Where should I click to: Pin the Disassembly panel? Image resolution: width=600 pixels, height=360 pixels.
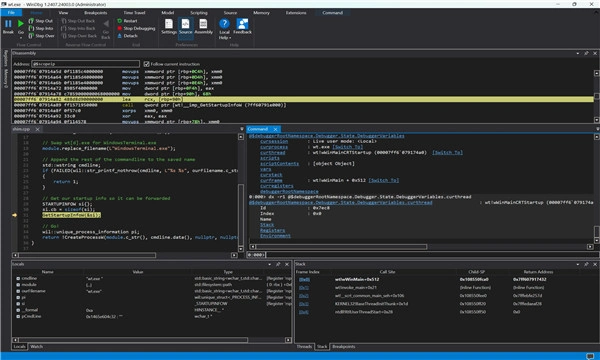pos(586,53)
